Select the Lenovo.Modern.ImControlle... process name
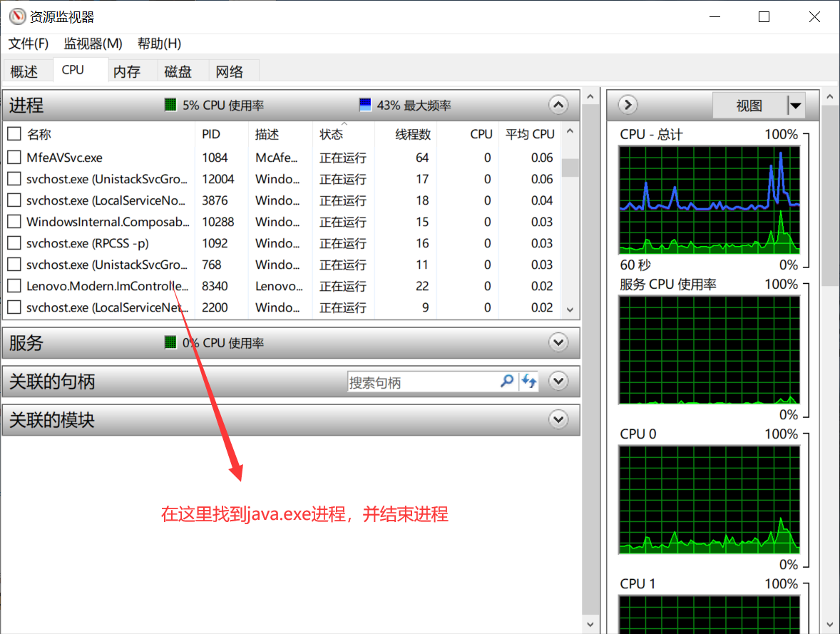Viewport: 840px width, 634px height. click(x=108, y=286)
